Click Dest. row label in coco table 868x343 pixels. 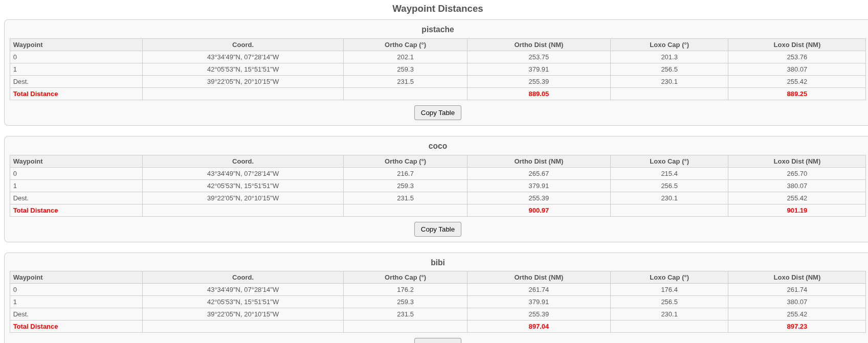21,198
